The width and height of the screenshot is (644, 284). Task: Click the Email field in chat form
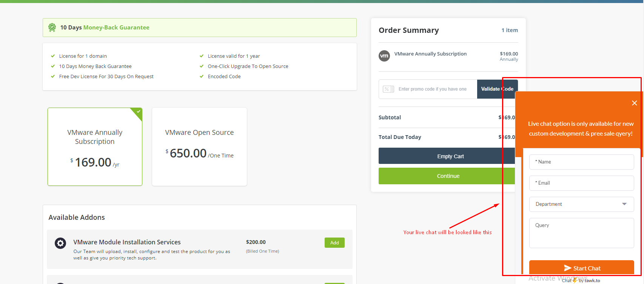[581, 183]
